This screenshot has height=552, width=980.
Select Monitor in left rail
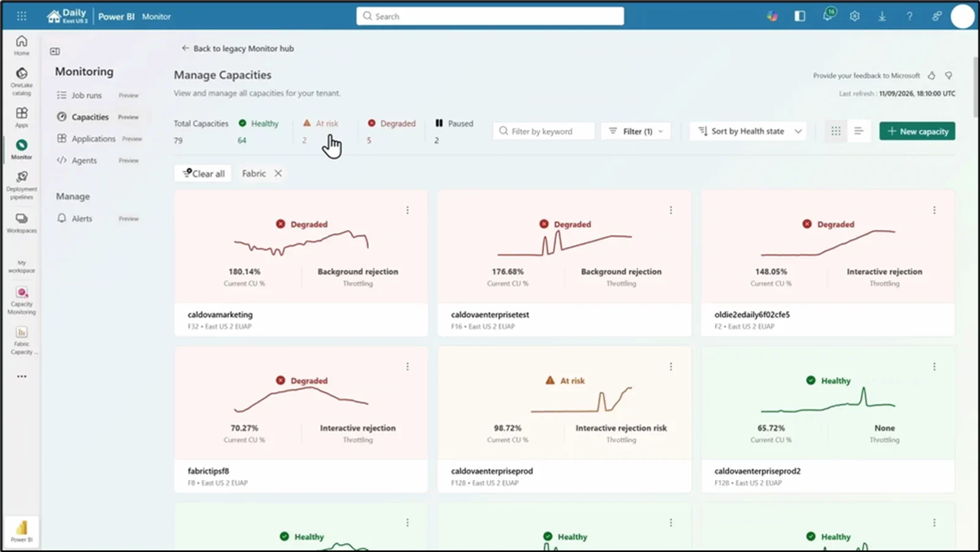21,149
